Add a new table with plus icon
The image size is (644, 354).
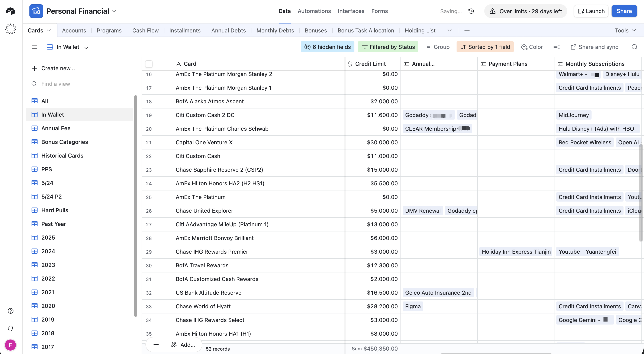[x=467, y=30]
